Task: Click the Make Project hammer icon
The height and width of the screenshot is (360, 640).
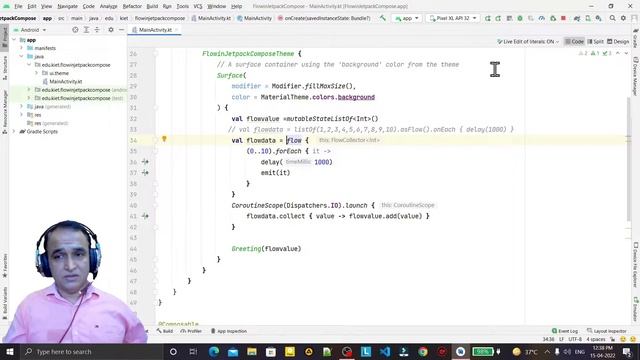Action: (382, 18)
